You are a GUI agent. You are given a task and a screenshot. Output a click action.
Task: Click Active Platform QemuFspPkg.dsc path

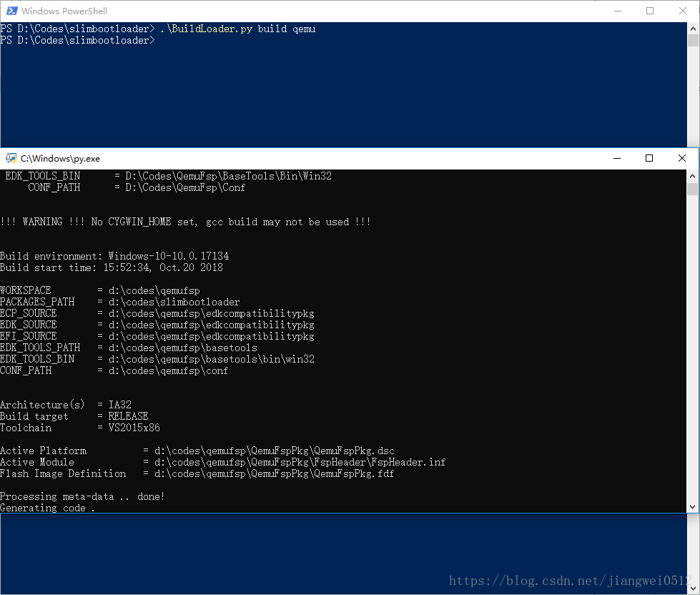click(x=275, y=451)
